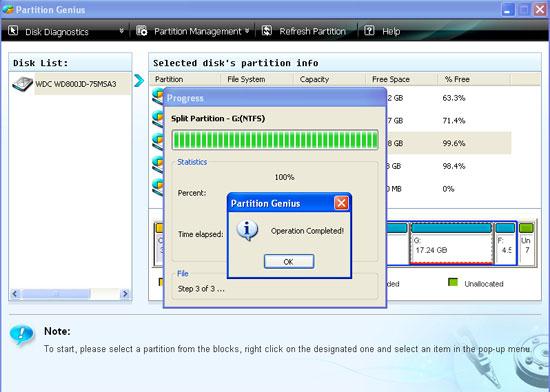Viewport: 550px width, 392px height.
Task: Click the 100% percent value
Action: click(x=284, y=177)
